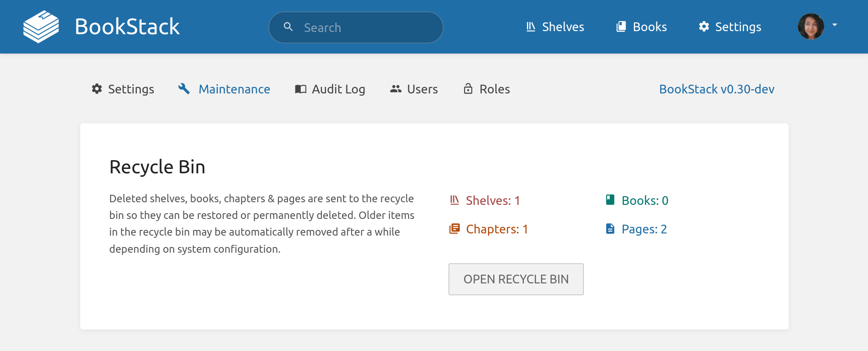The height and width of the screenshot is (351, 868).
Task: Click the Roles padlock icon
Action: (468, 89)
